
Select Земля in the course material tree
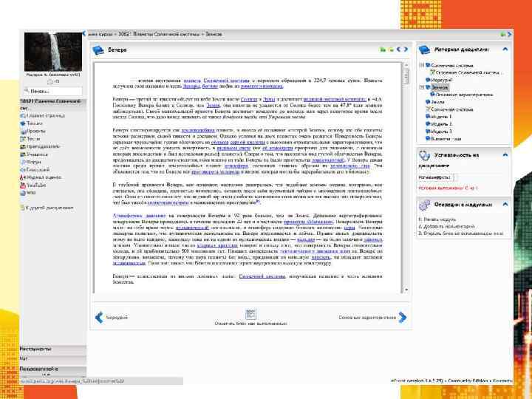click(437, 102)
